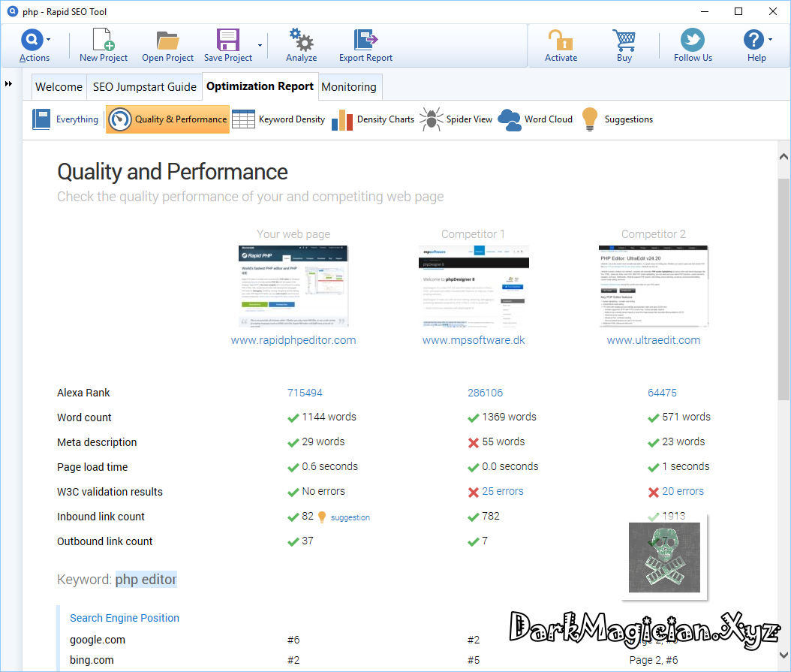The width and height of the screenshot is (791, 672).
Task: Expand the collapsed side panel arrows
Action: 8,84
